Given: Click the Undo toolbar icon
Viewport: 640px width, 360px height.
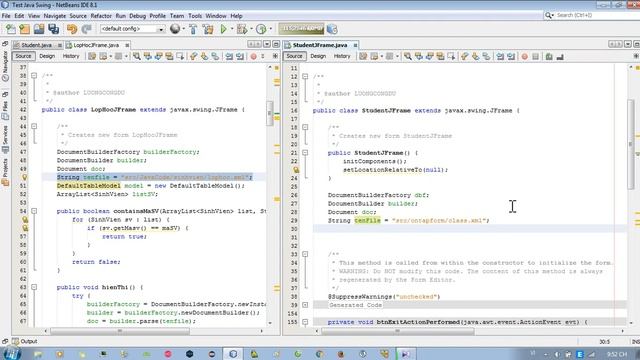Looking at the screenshot, I should tap(72, 29).
